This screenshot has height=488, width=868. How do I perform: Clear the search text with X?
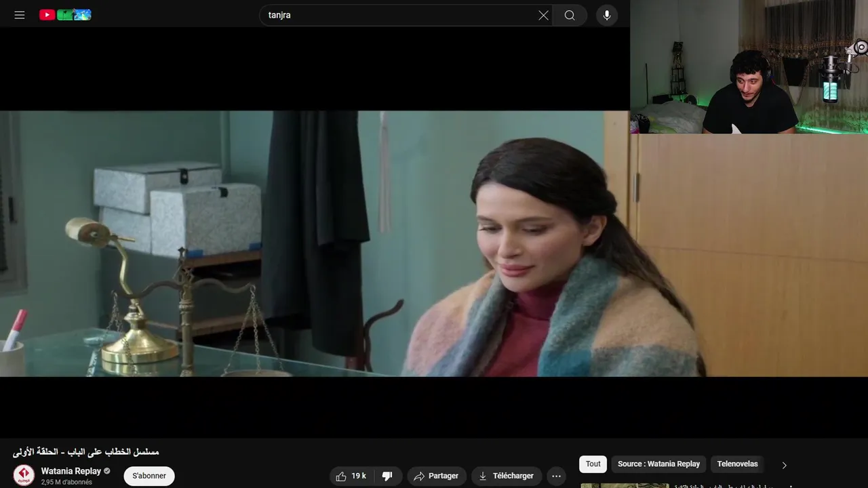click(543, 15)
